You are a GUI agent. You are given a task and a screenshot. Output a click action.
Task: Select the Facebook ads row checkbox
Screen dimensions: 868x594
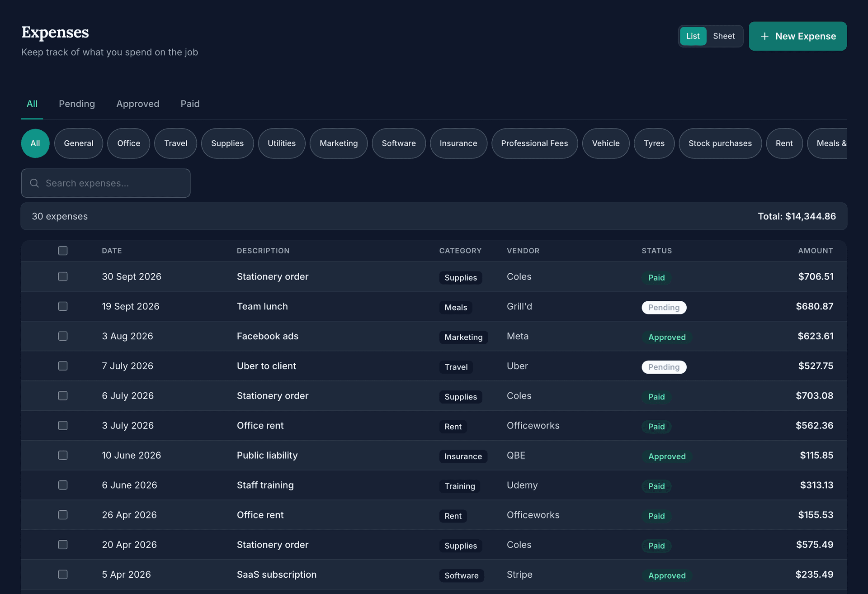point(63,336)
